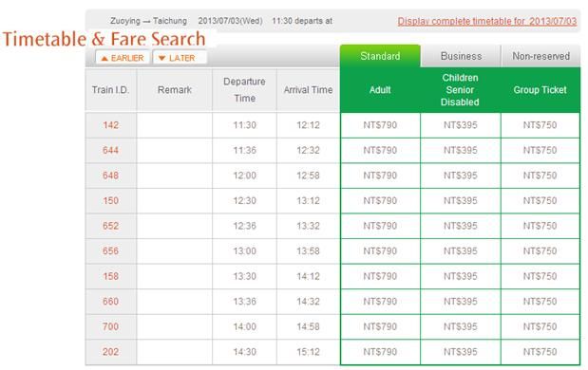Select the NT$395 child fare for train 644
Screen dimensions: 588x370
tap(460, 150)
